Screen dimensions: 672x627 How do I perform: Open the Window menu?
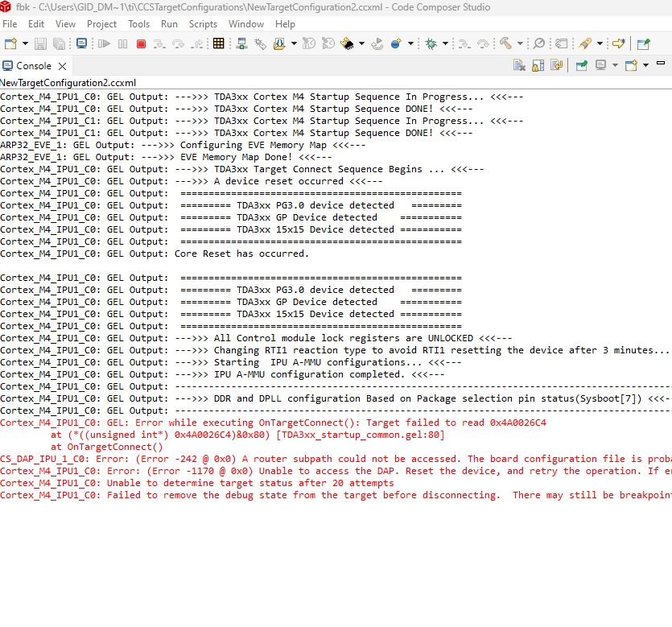pyautogui.click(x=246, y=24)
